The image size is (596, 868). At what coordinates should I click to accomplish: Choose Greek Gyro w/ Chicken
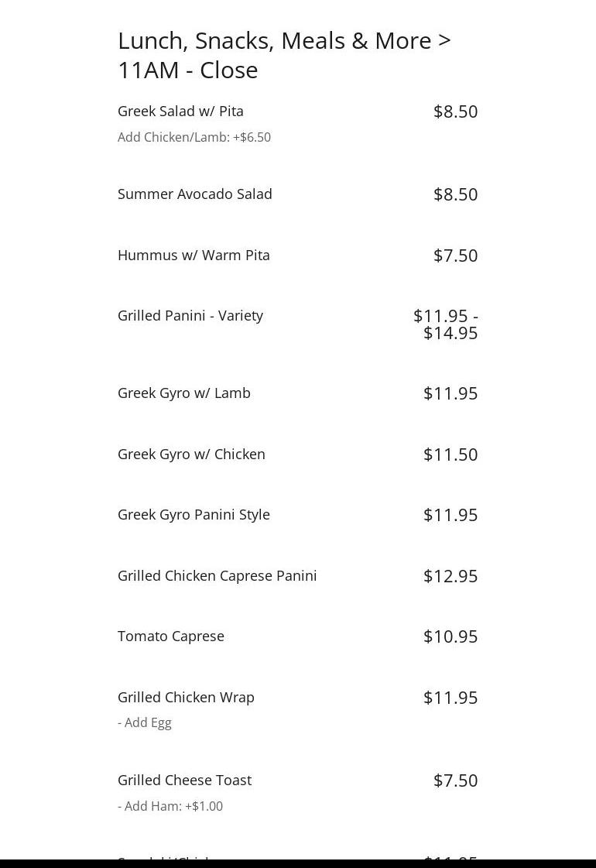[191, 455]
